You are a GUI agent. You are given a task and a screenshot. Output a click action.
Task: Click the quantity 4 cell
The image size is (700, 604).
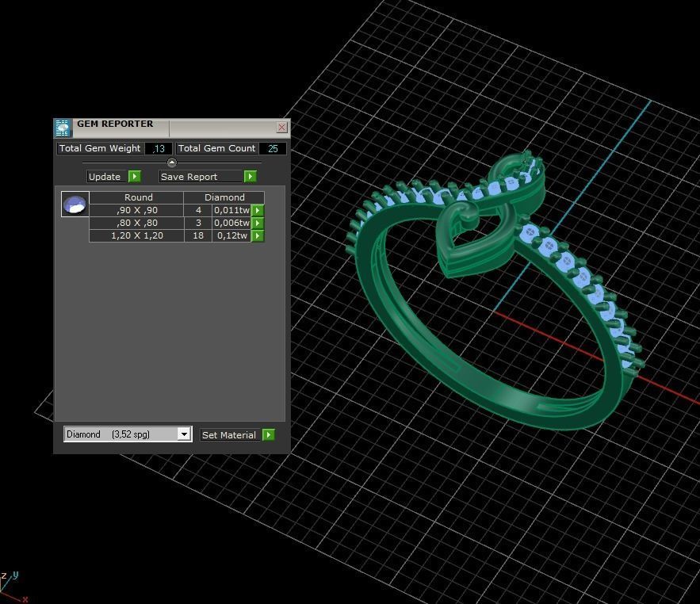(x=198, y=210)
